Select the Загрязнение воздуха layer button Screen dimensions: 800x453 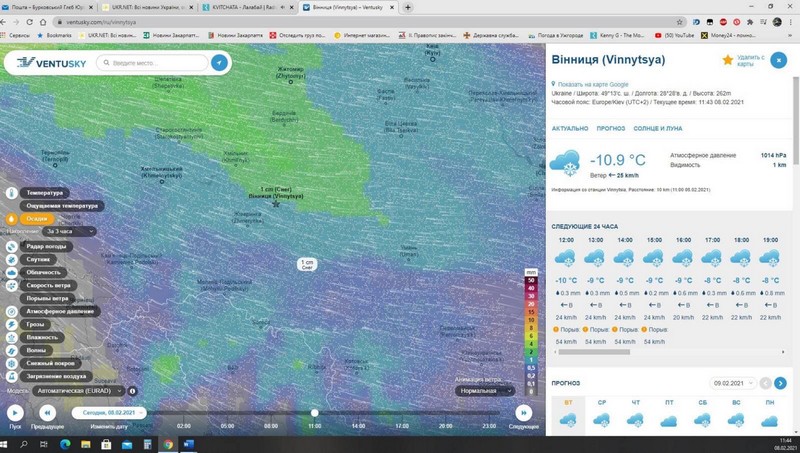[56, 376]
